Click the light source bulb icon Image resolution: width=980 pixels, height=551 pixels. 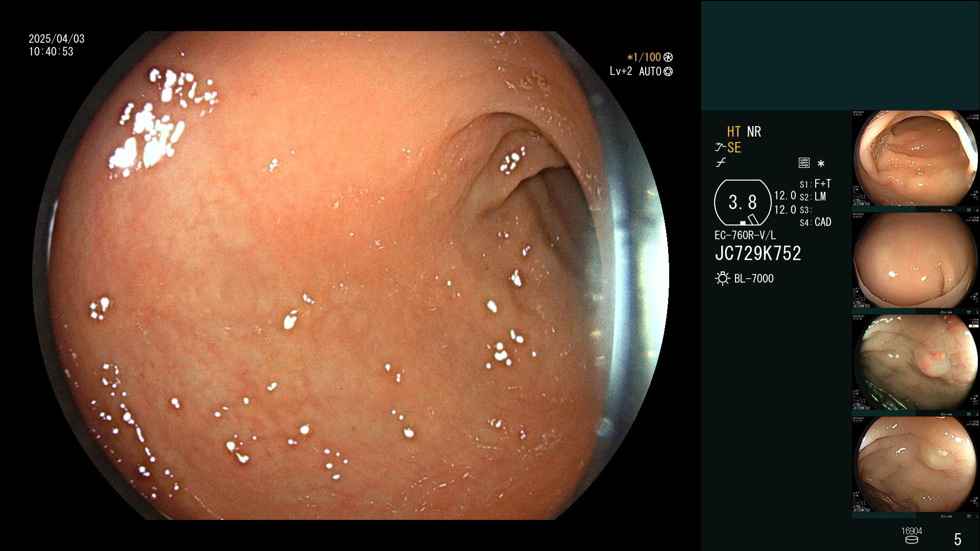[722, 279]
